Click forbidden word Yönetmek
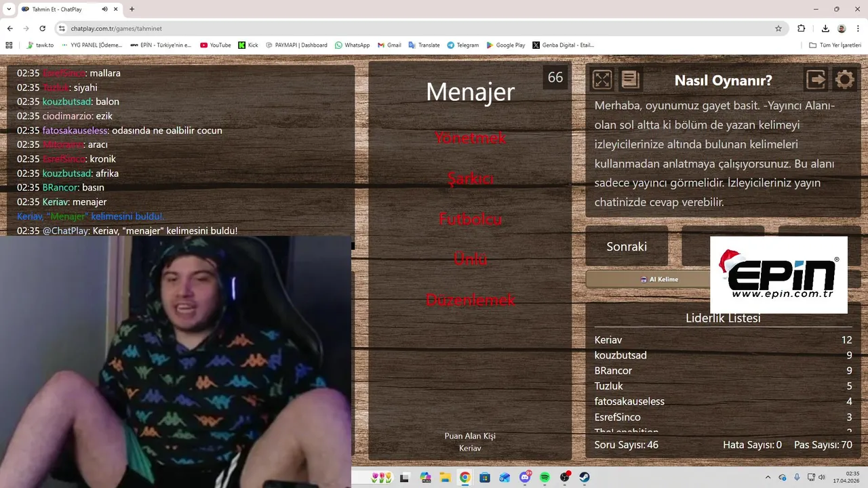Screen dimensions: 868x488 point(470,138)
